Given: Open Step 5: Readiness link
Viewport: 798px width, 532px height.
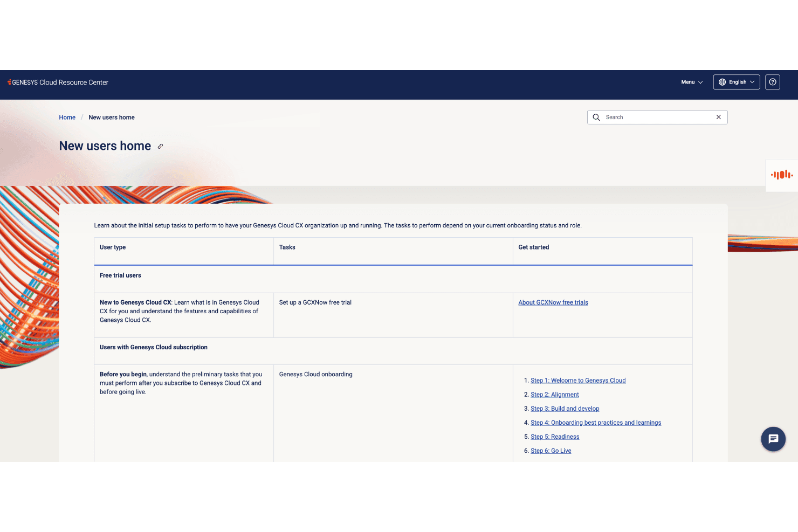Looking at the screenshot, I should click(x=555, y=437).
